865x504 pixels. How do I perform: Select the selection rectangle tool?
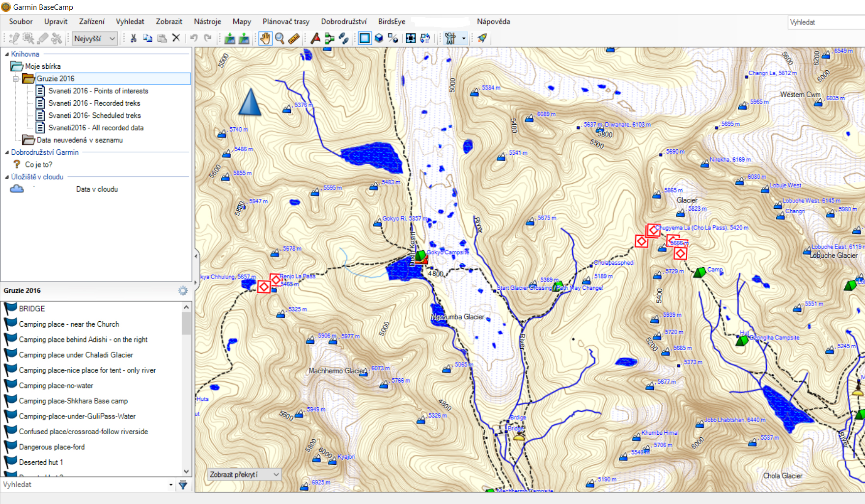pyautogui.click(x=28, y=38)
